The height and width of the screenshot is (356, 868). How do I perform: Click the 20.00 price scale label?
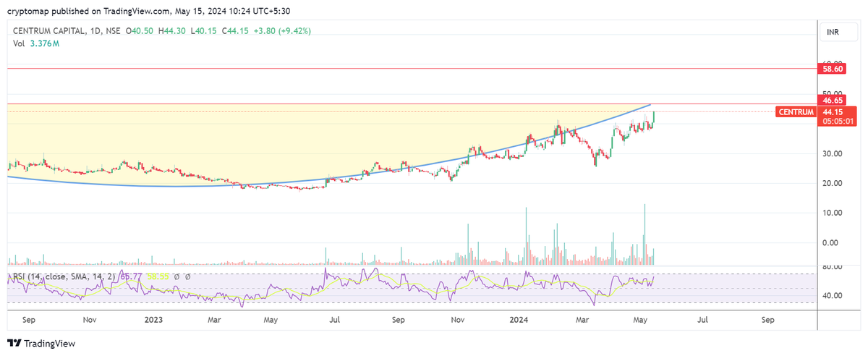tap(833, 183)
